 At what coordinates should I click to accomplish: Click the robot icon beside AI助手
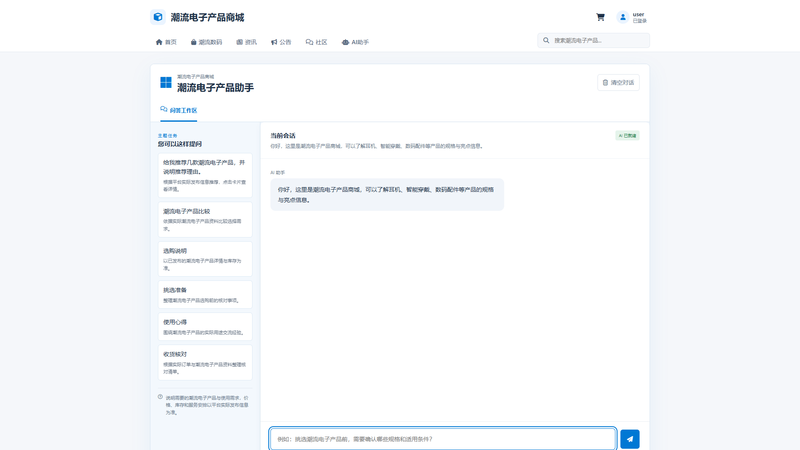(x=345, y=42)
